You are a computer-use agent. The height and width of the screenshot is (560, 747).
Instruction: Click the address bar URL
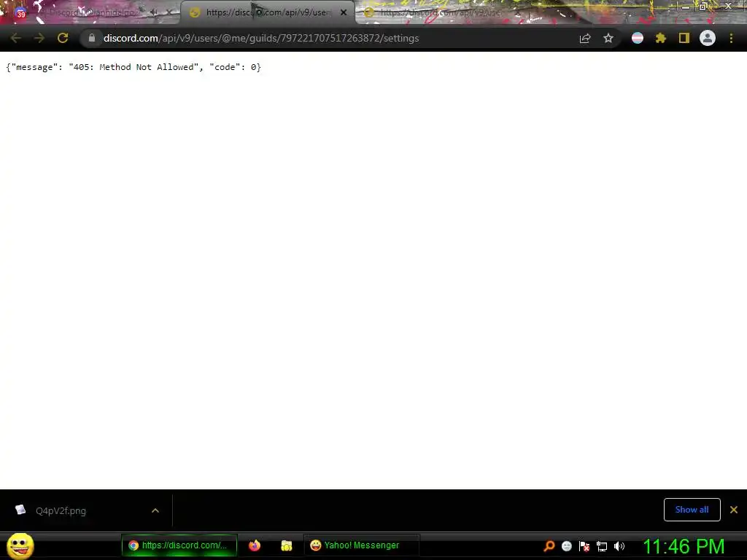click(261, 38)
